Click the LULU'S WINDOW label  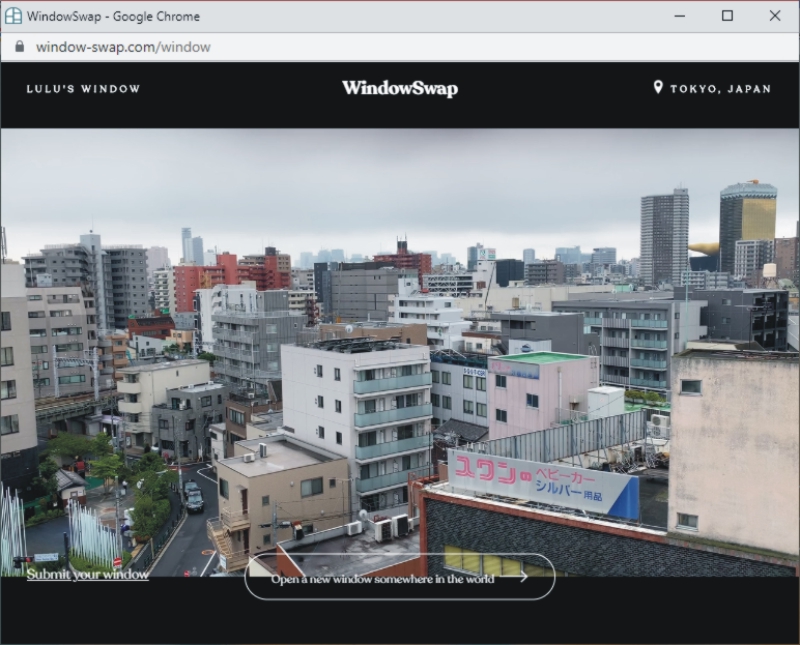(83, 89)
